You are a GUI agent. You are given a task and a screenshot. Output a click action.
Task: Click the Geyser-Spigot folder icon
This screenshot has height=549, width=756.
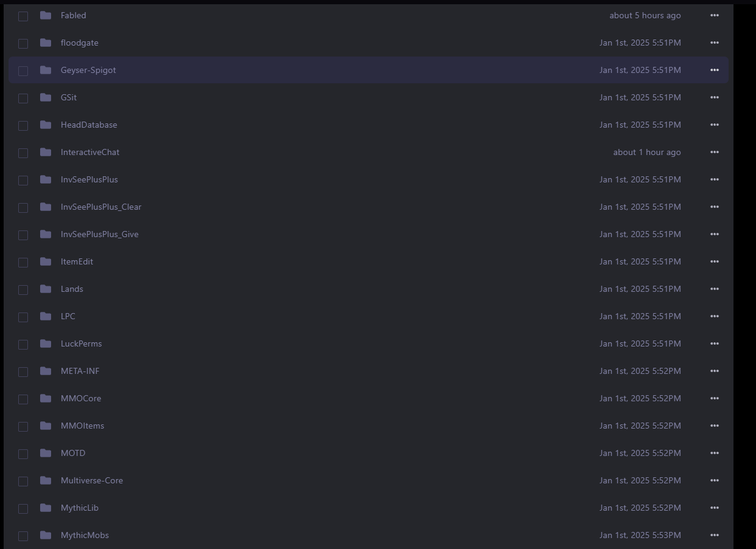tap(46, 70)
